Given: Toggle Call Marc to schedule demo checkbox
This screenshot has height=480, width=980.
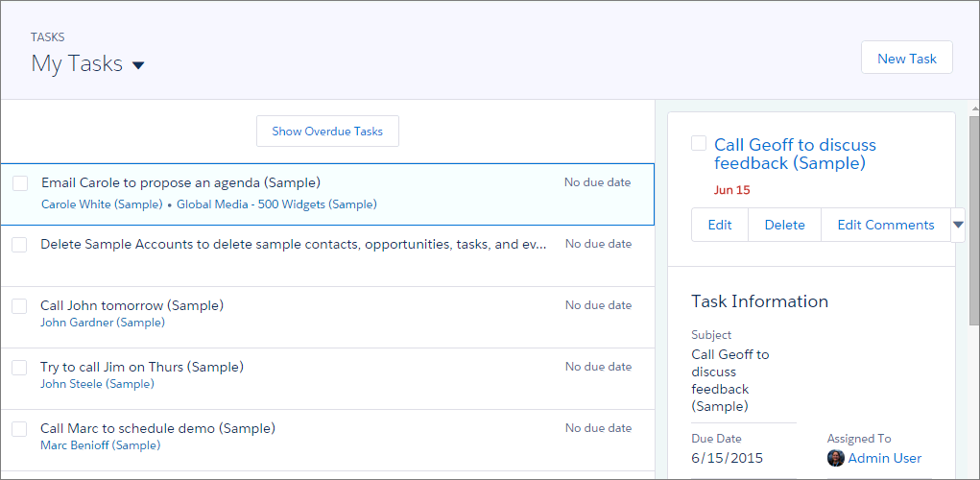Looking at the screenshot, I should 19,429.
